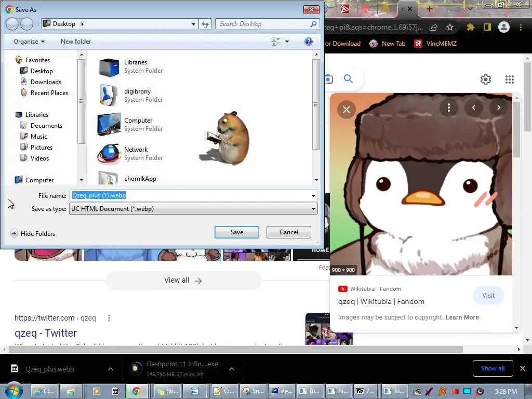Open the recent pages dropdown beside Forward

pos(37,24)
